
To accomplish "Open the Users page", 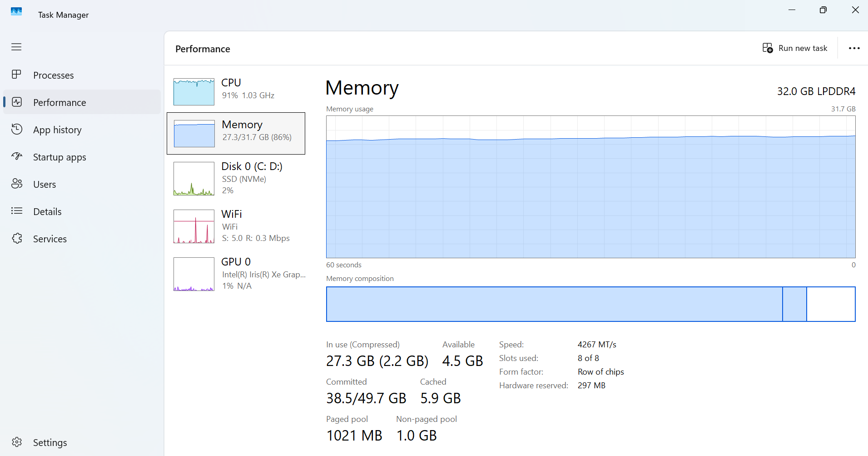I will [x=82, y=184].
